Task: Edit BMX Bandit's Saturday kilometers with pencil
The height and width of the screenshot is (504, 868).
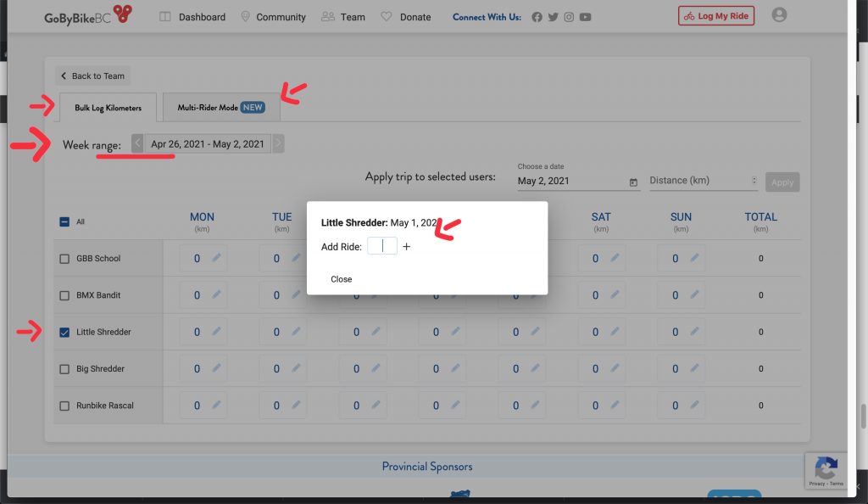Action: point(615,294)
